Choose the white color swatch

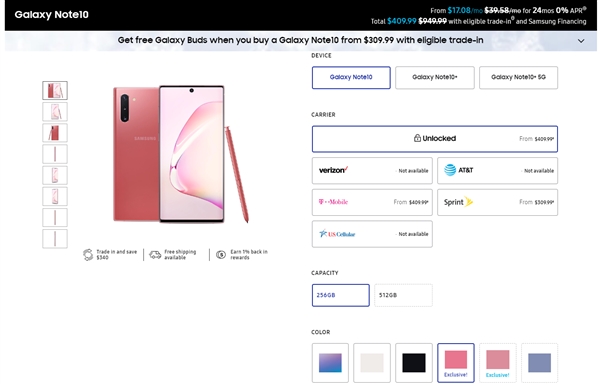click(x=372, y=363)
